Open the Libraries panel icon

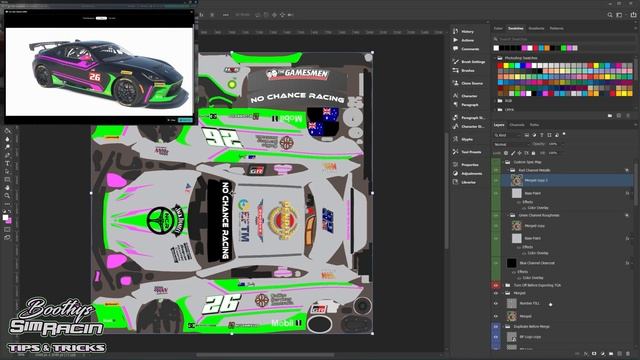click(x=456, y=182)
